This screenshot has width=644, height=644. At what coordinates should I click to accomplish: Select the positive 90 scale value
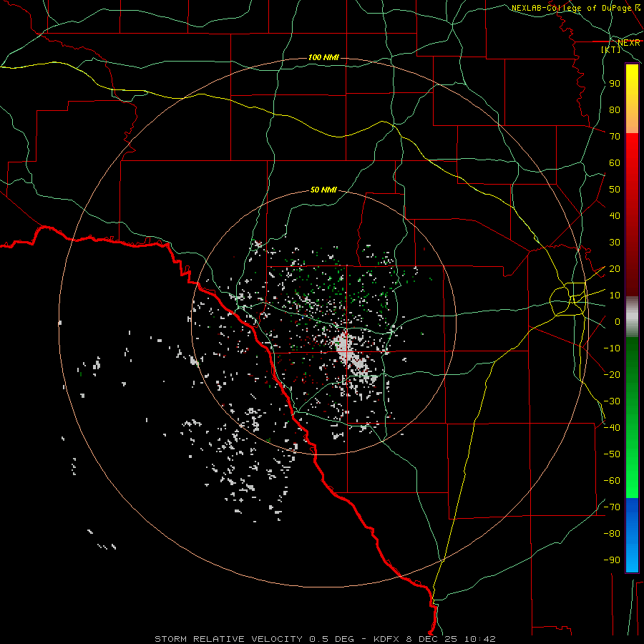pos(615,84)
